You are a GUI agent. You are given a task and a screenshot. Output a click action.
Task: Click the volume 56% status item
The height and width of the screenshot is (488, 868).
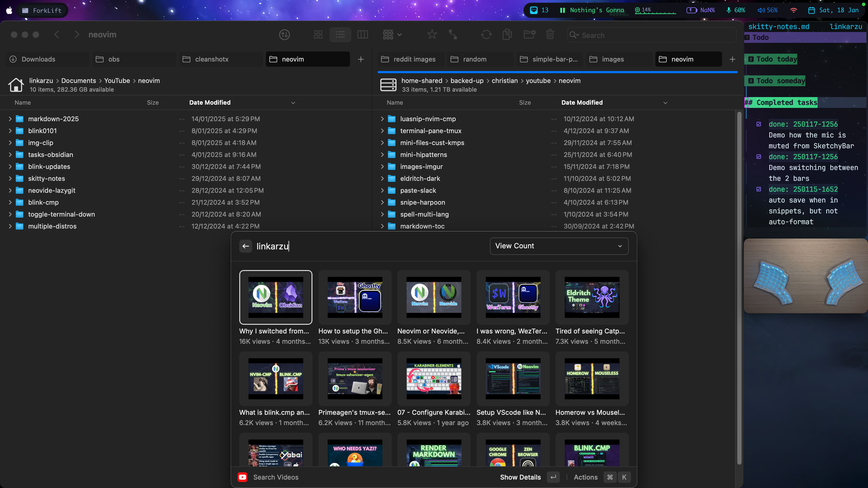point(768,10)
